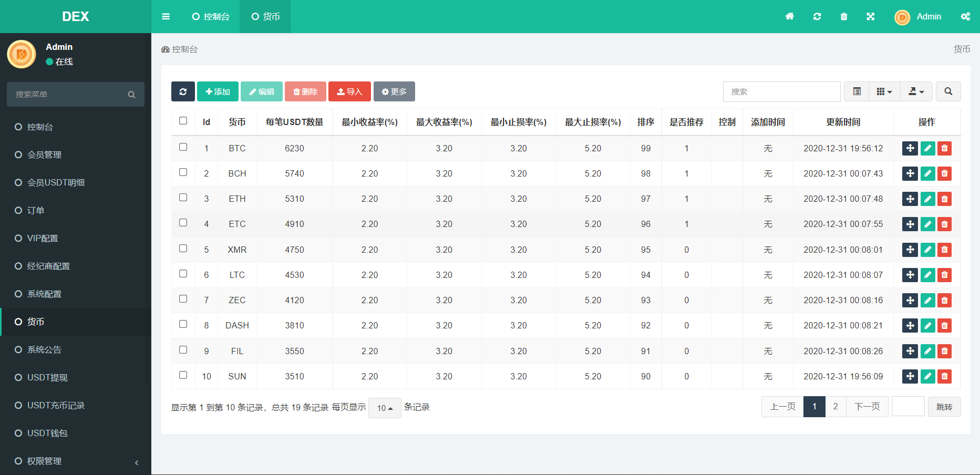This screenshot has width=980, height=475.
Task: Click the 控制台 breadcrumb link
Action: [x=180, y=49]
